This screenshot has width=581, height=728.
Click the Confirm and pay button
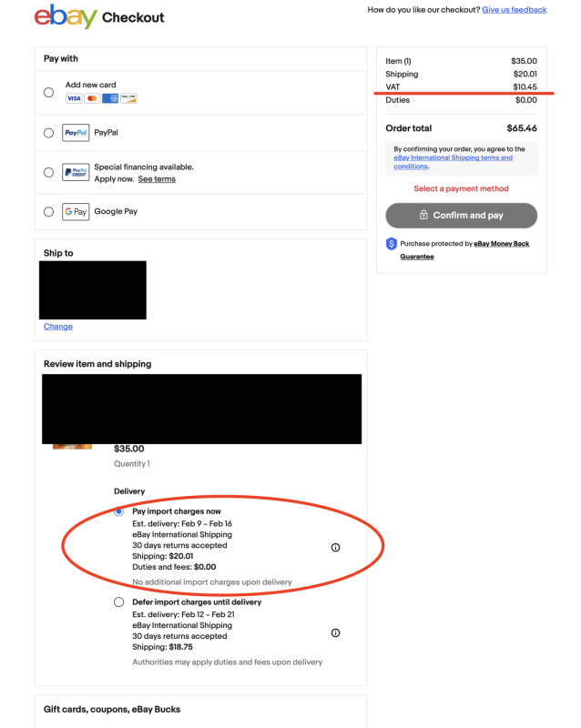click(461, 216)
